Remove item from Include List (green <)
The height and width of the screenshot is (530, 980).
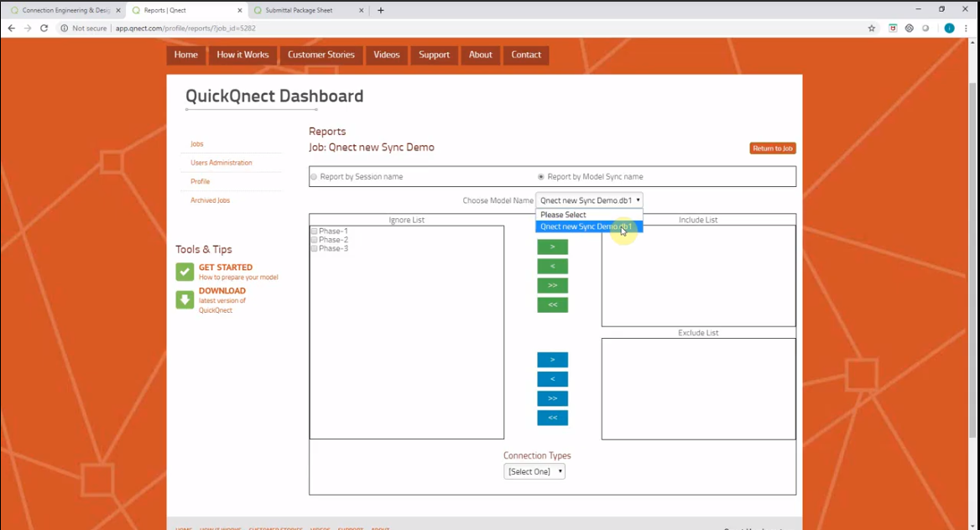552,266
